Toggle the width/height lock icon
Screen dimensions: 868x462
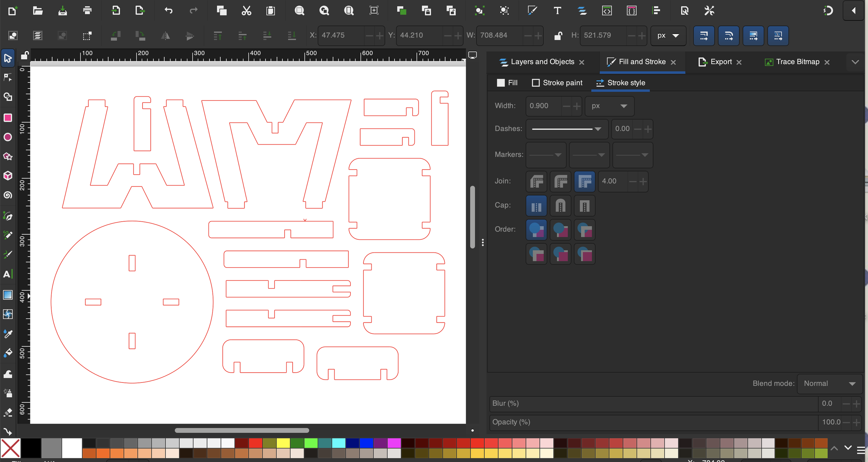click(x=558, y=35)
